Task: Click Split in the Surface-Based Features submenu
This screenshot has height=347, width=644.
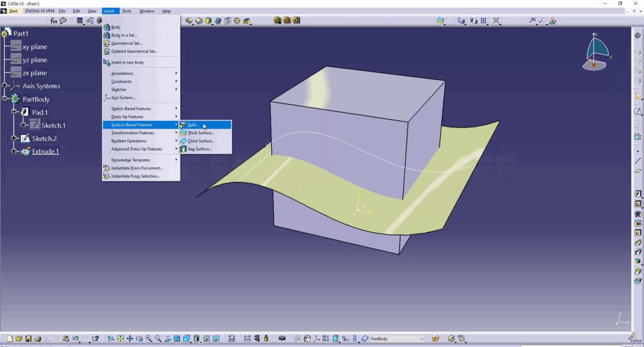Action: pos(193,125)
